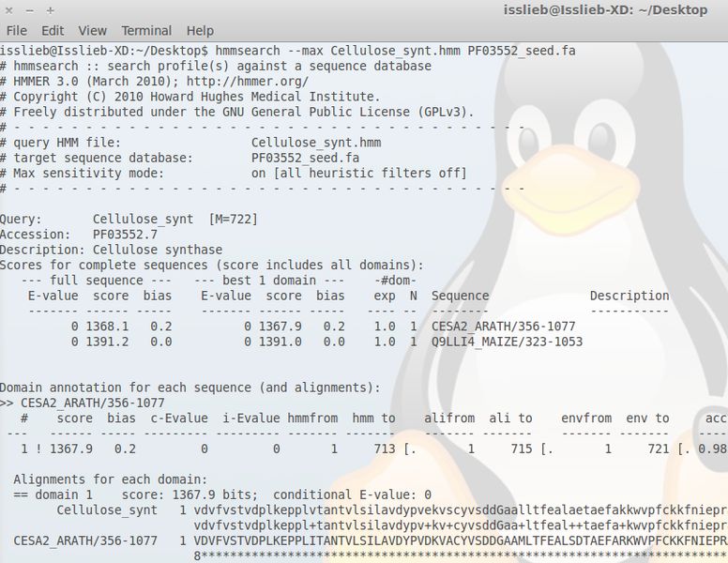728x563 pixels.
Task: Click the PF03552.7 accession text
Action: pos(125,235)
